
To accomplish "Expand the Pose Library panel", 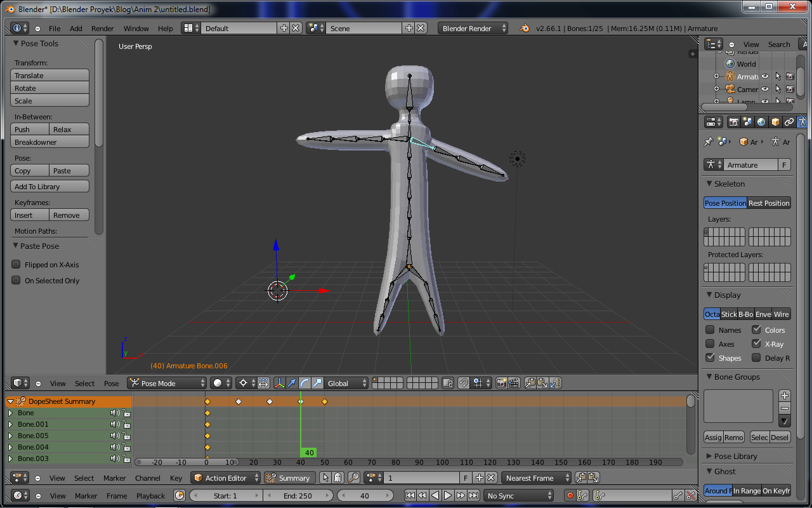I will 709,456.
